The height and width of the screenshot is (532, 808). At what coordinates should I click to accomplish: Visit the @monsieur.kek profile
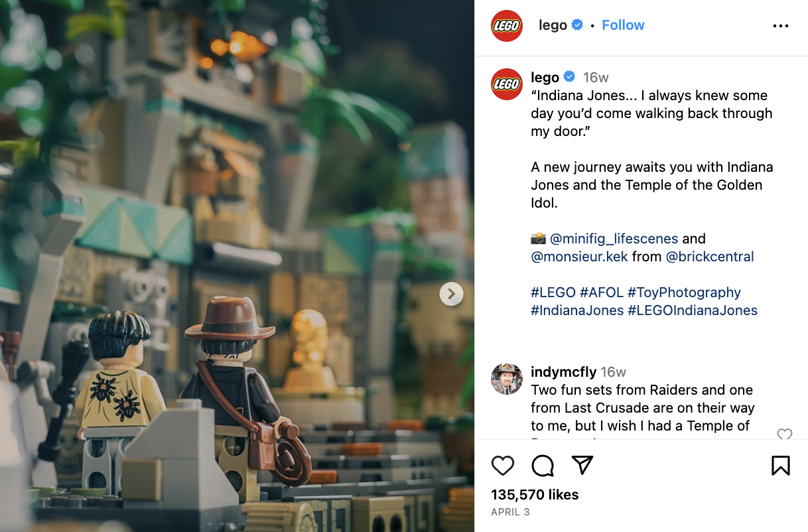coord(579,256)
